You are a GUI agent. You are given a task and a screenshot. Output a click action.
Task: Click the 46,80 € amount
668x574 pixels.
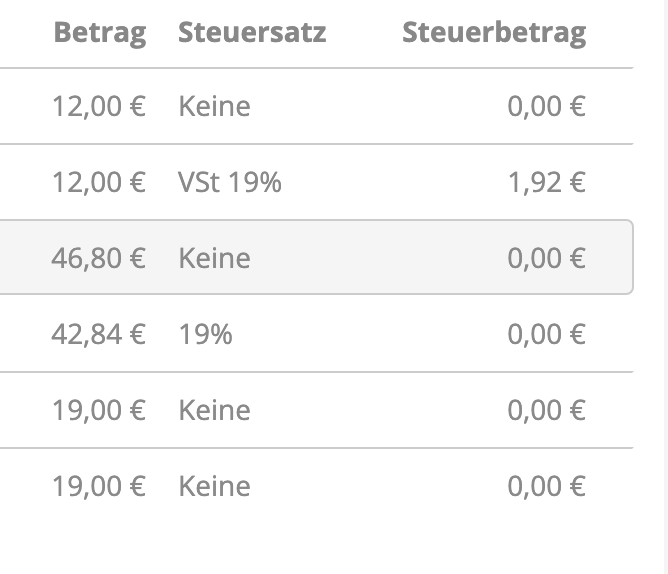click(x=98, y=258)
